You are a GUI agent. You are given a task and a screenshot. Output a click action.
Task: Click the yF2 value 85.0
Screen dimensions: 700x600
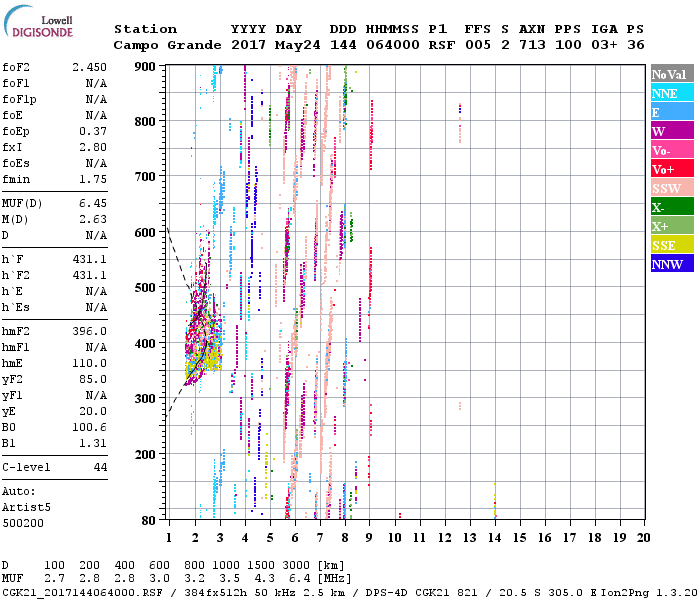[93, 379]
